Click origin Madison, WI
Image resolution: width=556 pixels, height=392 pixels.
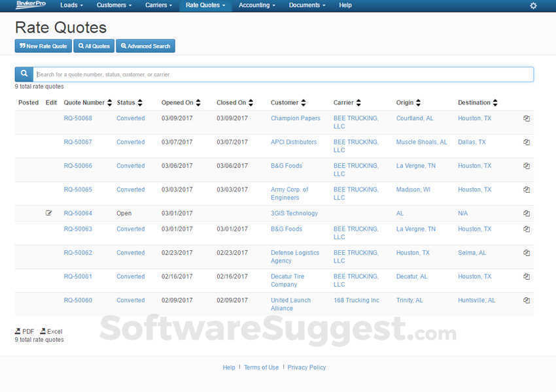tap(413, 189)
